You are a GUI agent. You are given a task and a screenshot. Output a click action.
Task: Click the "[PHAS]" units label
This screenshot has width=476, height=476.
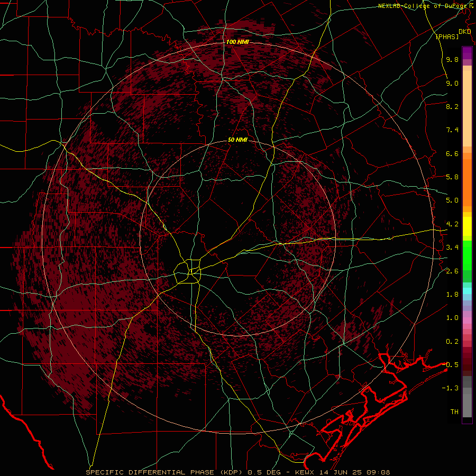pyautogui.click(x=447, y=37)
